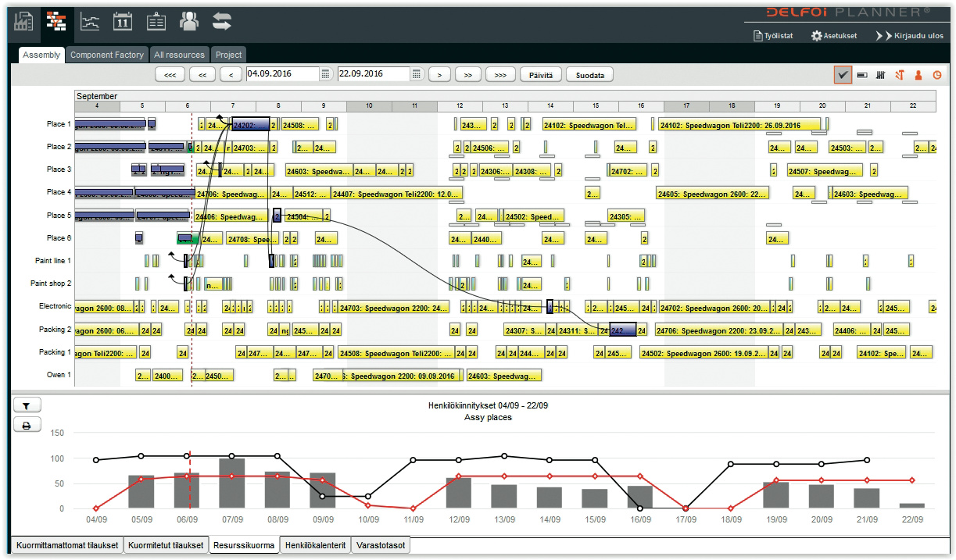This screenshot has width=956, height=560.
Task: Toggle the vertical bars icon
Action: (x=881, y=75)
